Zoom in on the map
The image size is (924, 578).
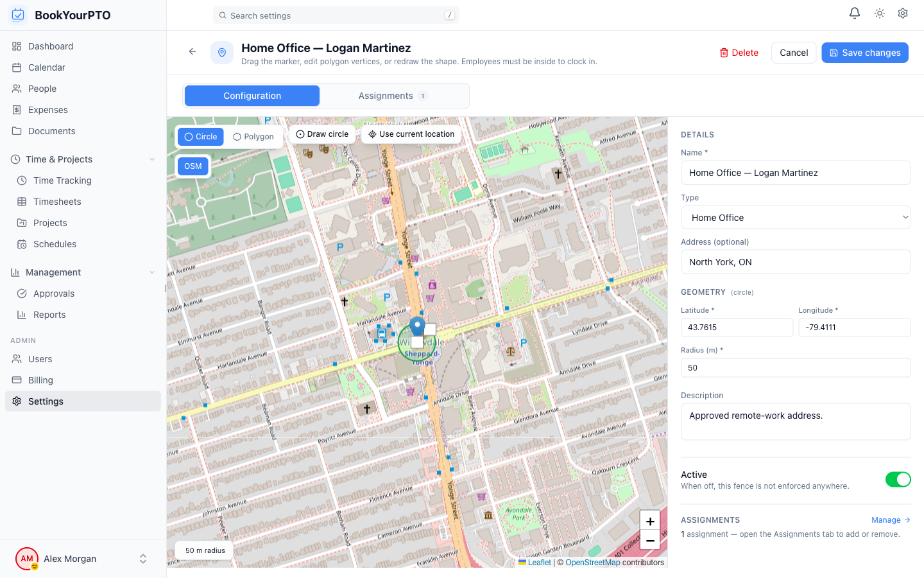click(x=650, y=521)
